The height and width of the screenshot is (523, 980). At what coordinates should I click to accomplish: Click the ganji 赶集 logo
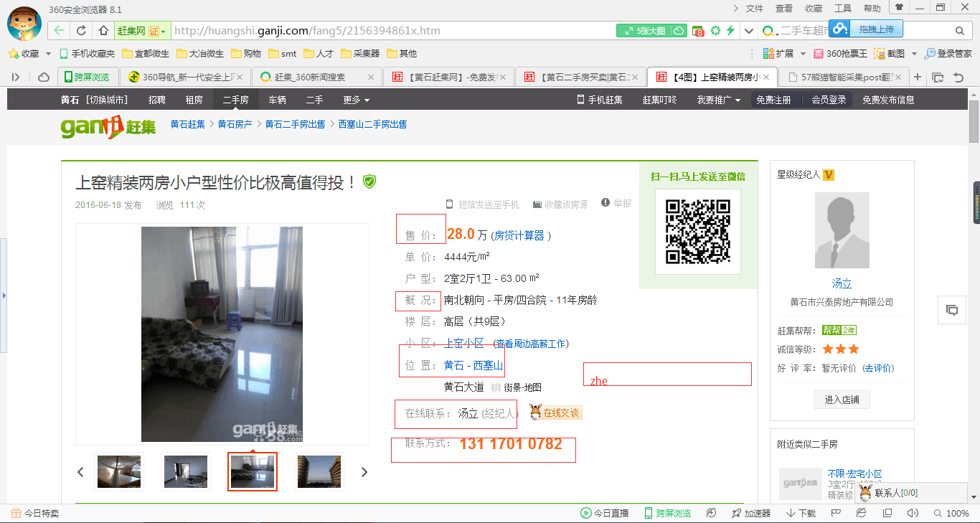pos(108,127)
